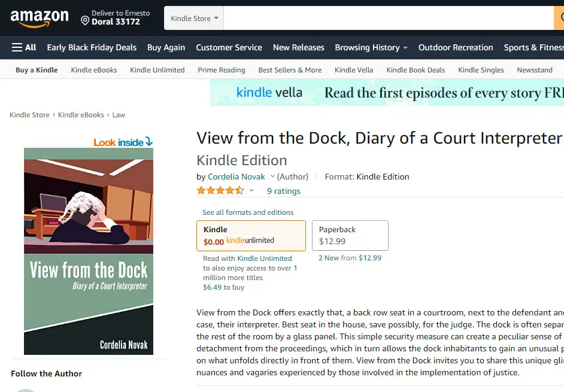Expand the star ratings breakdown chevron
The width and height of the screenshot is (564, 392).
coord(251,191)
